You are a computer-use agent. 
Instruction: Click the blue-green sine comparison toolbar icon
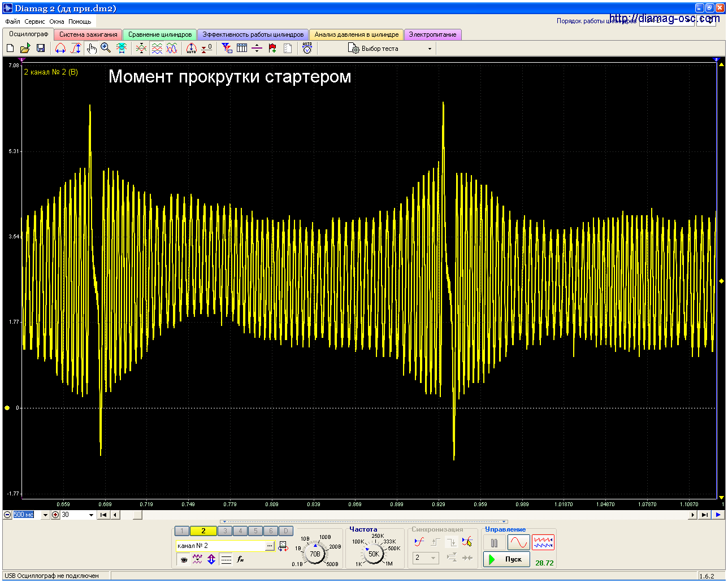(172, 49)
